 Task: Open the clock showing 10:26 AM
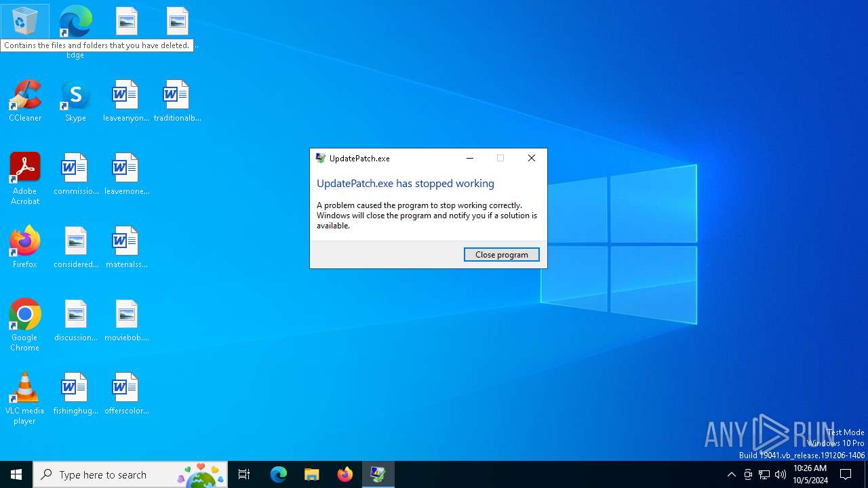tap(810, 474)
